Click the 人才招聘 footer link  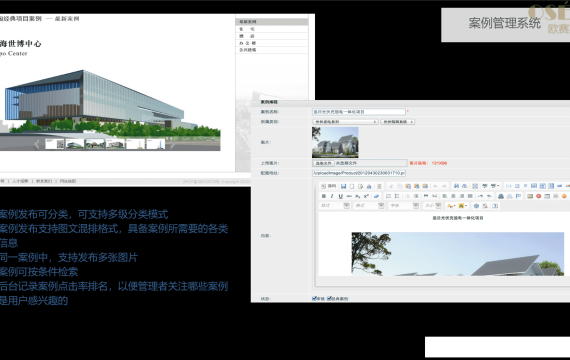pyautogui.click(x=20, y=181)
